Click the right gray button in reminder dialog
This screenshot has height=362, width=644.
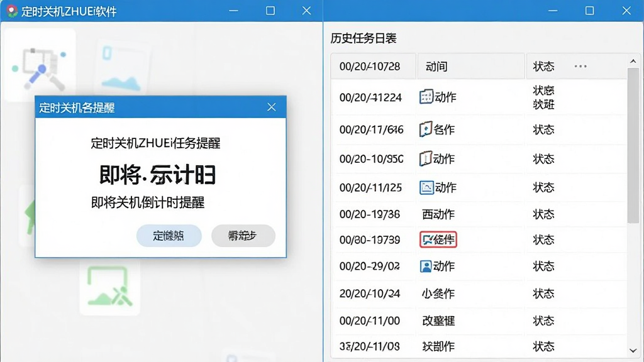[x=243, y=236]
